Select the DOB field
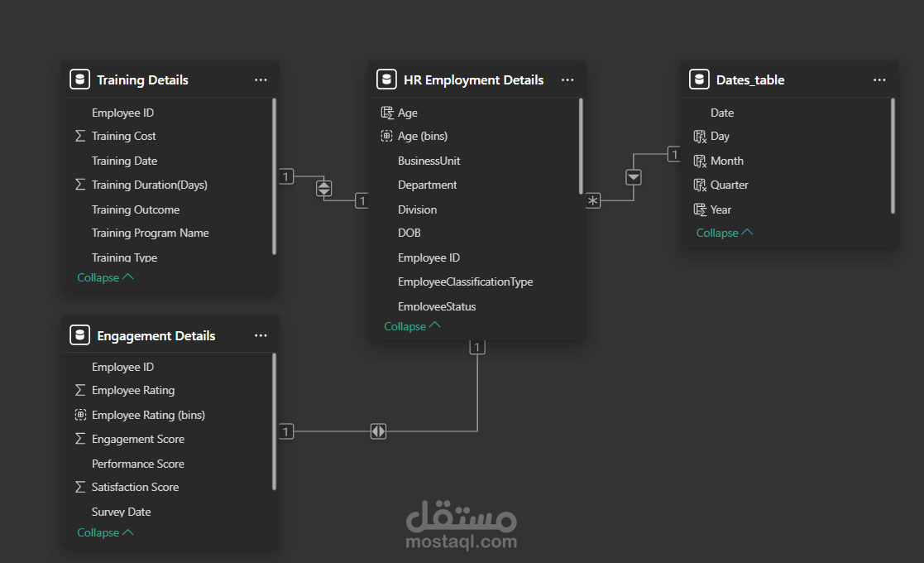 409,233
